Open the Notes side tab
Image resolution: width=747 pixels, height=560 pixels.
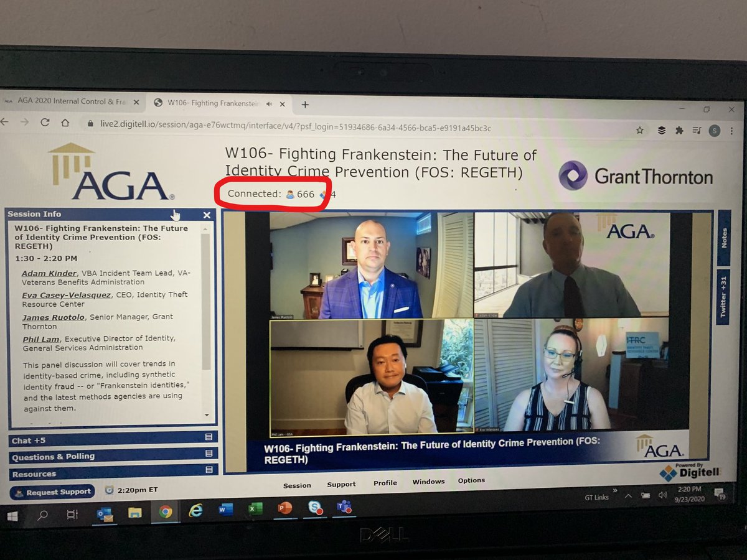[x=723, y=237]
